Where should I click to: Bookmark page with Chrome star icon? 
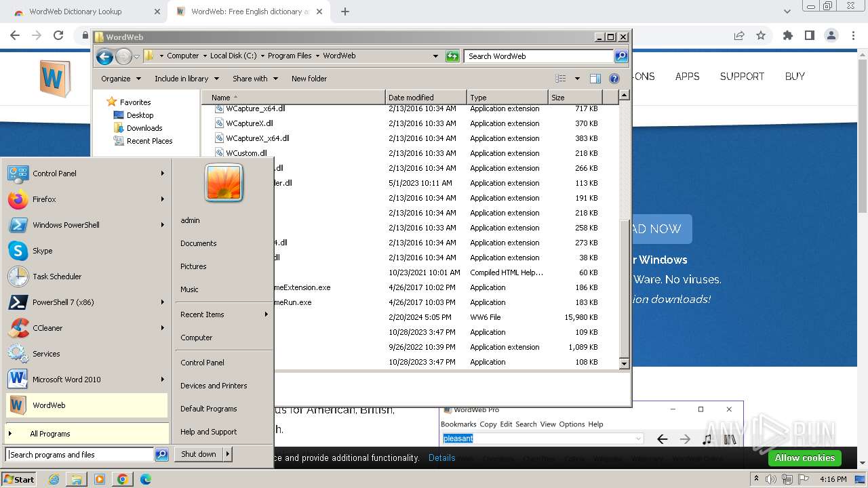click(761, 35)
